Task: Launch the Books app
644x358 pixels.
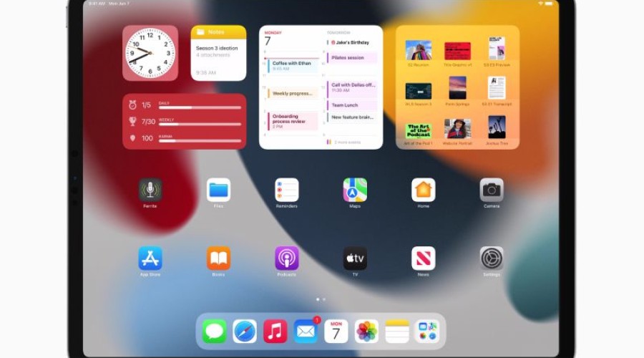Action: [x=218, y=258]
